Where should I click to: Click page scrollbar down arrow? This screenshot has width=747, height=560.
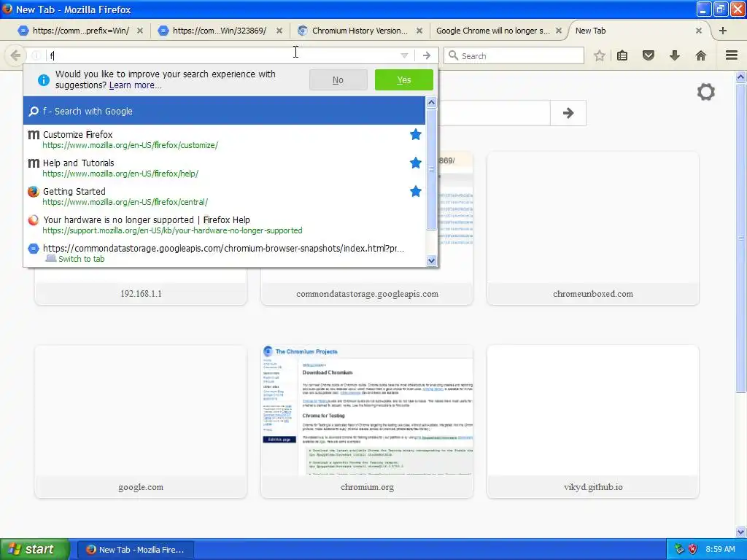(x=741, y=532)
